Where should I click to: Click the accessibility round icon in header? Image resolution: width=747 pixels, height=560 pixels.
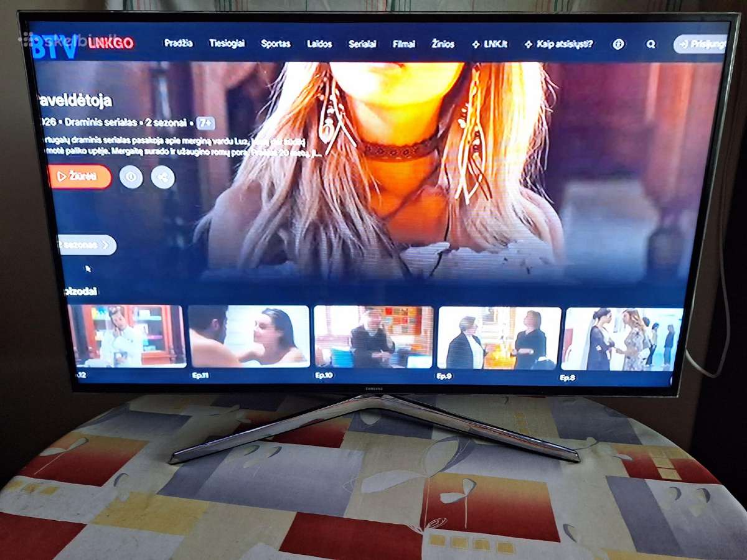click(x=618, y=44)
